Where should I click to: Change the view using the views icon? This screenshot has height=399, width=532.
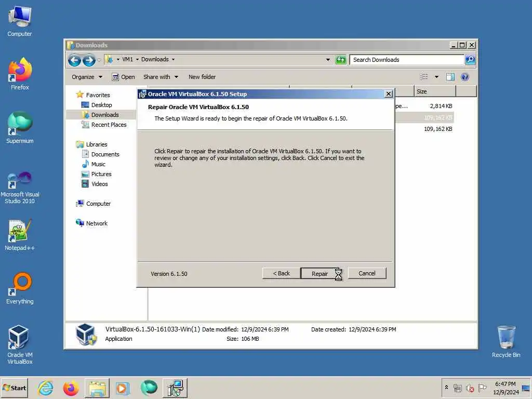pos(424,77)
